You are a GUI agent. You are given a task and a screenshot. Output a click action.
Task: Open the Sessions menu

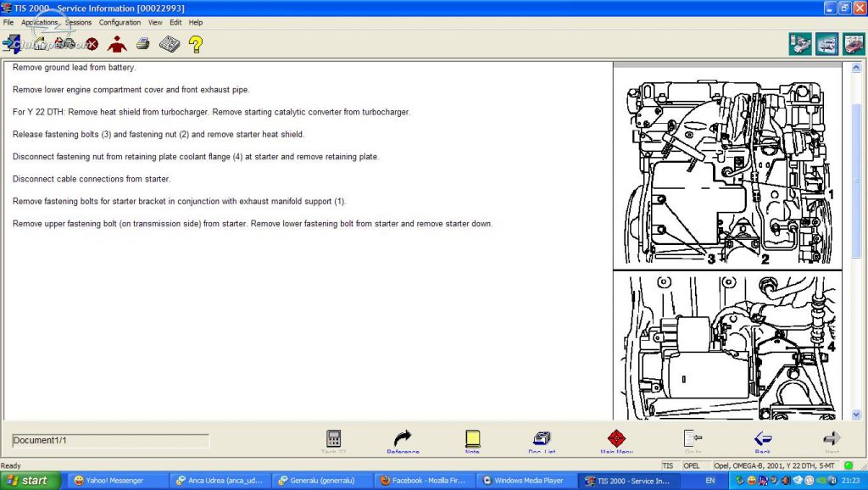tap(78, 22)
